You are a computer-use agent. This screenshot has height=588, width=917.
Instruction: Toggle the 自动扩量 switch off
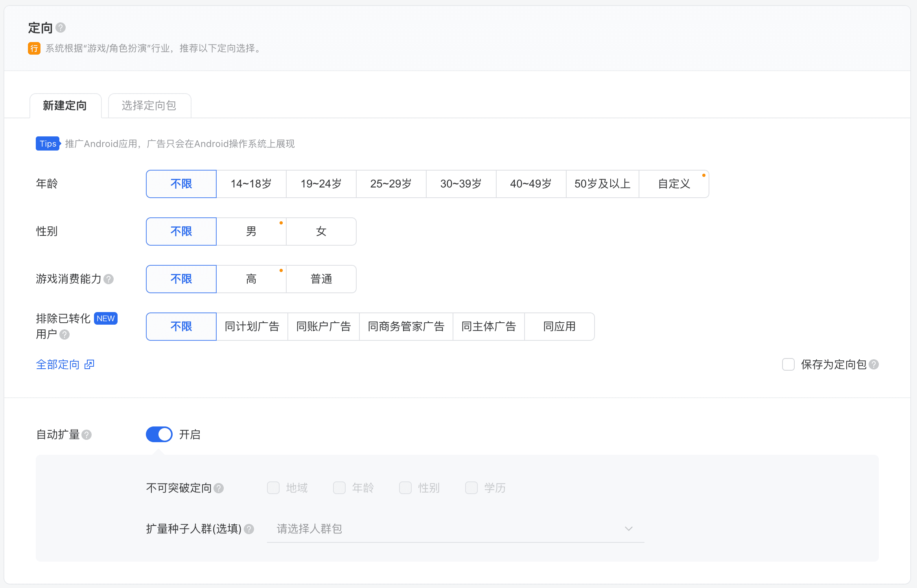(x=159, y=434)
